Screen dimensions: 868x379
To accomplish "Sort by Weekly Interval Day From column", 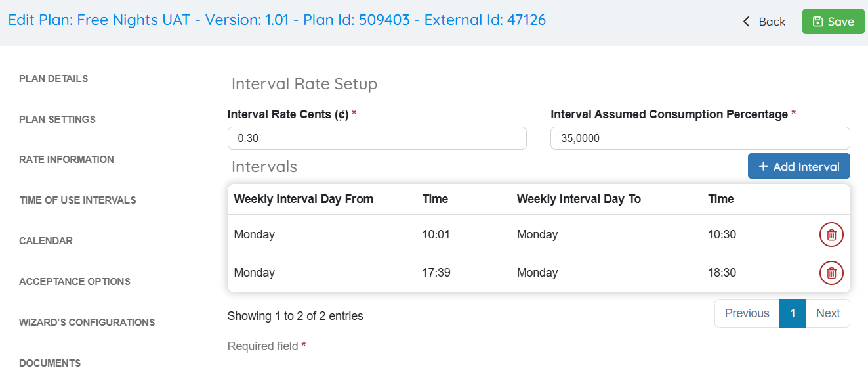I will click(303, 199).
